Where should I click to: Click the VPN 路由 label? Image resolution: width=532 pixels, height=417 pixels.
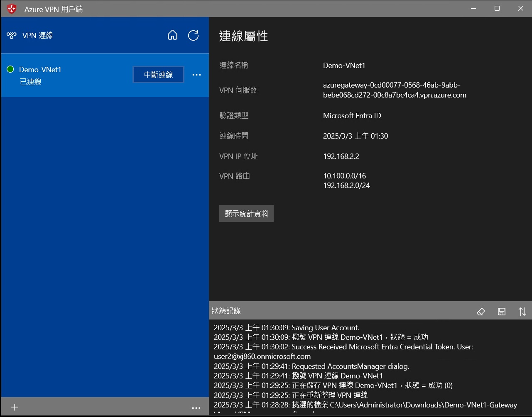[x=235, y=176]
